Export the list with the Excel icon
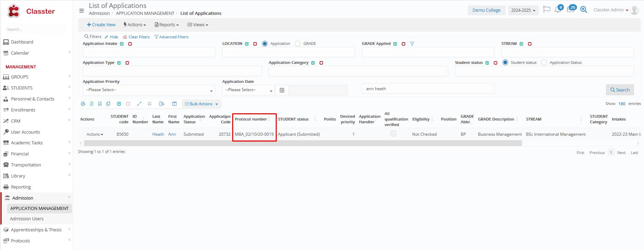 pos(92,104)
